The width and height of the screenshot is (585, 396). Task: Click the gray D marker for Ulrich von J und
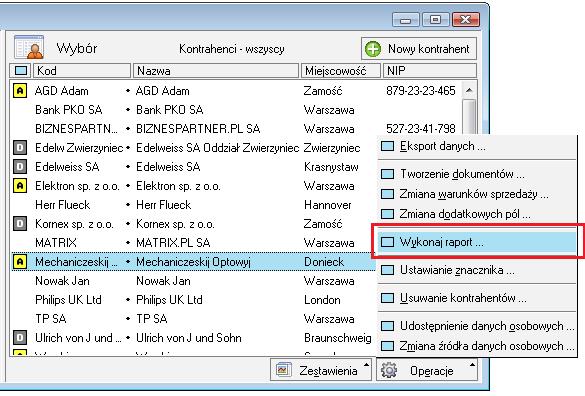click(20, 337)
